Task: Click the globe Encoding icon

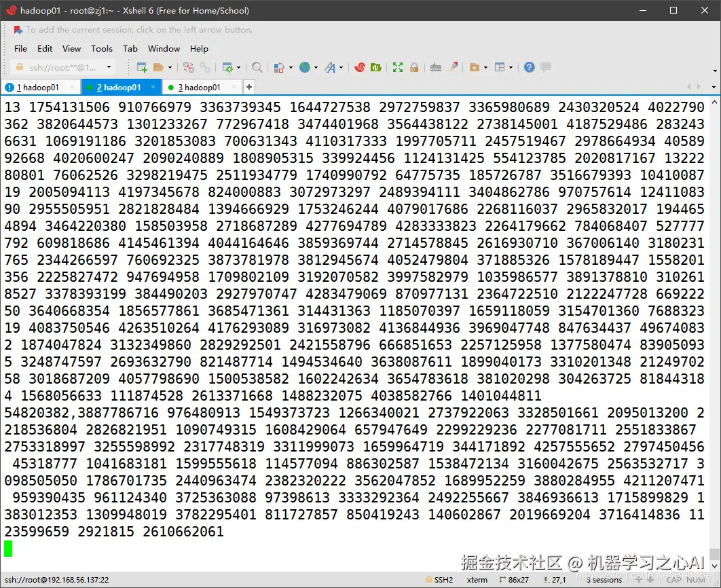Action: click(304, 68)
